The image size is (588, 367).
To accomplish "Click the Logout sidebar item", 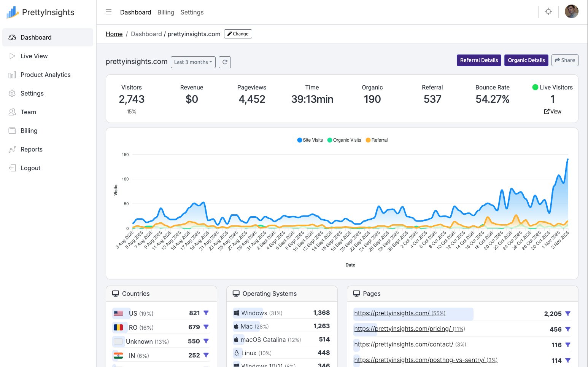I will pos(30,168).
